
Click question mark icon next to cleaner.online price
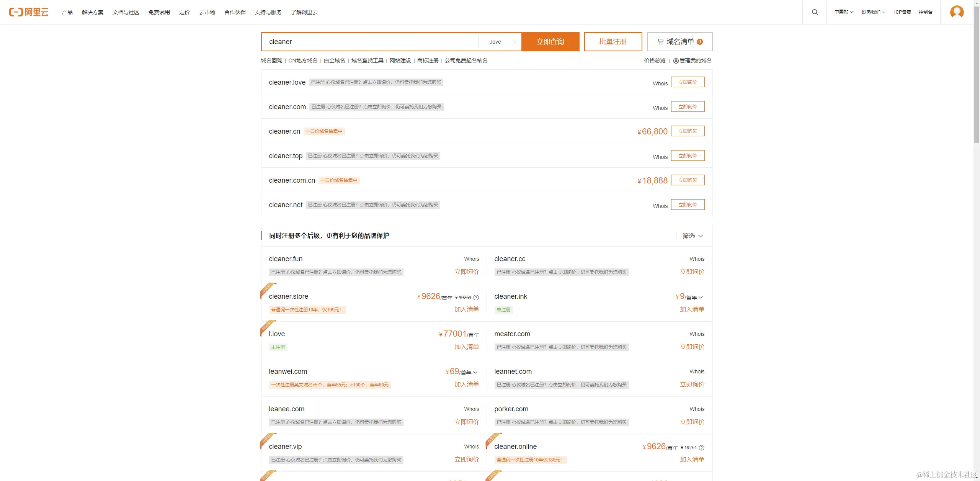(702, 448)
